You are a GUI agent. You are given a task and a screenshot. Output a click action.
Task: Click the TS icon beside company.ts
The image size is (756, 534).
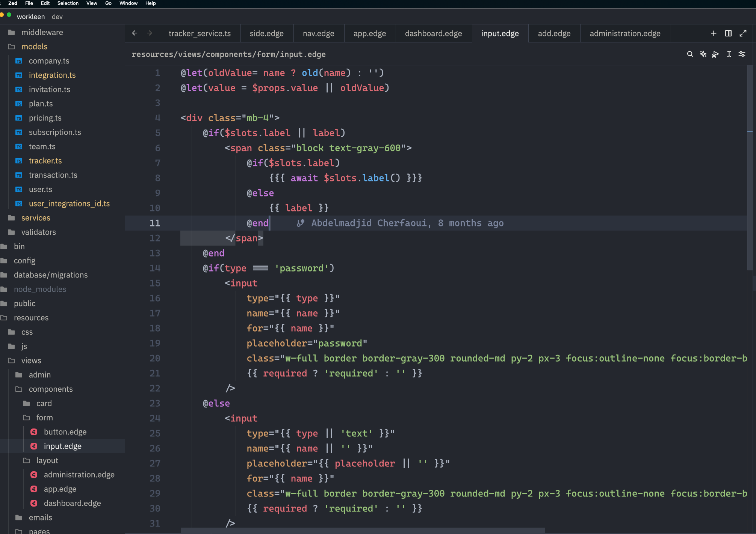[19, 61]
